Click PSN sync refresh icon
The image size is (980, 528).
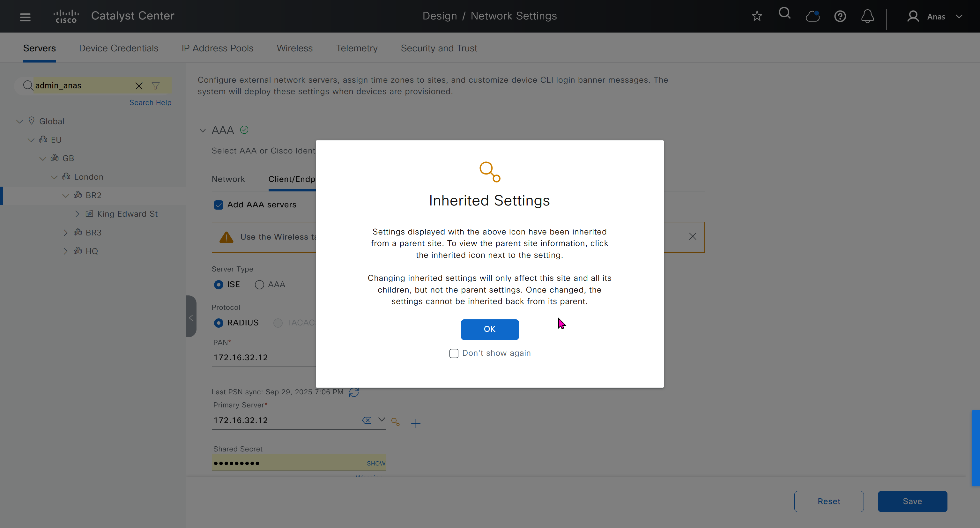(x=354, y=392)
